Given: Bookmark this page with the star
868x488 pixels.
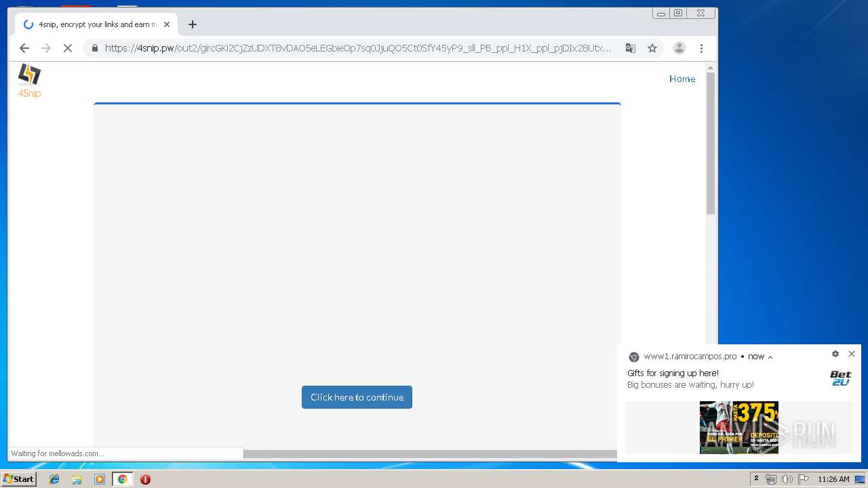Looking at the screenshot, I should [652, 48].
